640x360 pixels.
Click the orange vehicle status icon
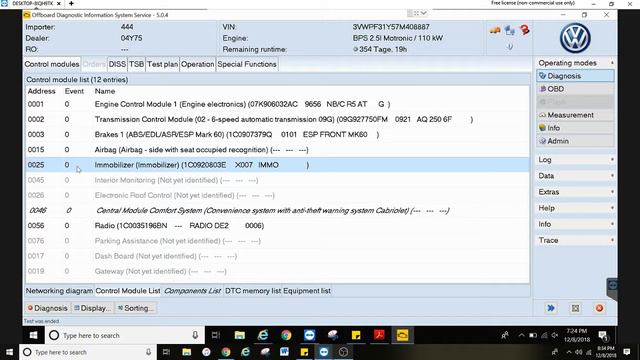(x=495, y=30)
